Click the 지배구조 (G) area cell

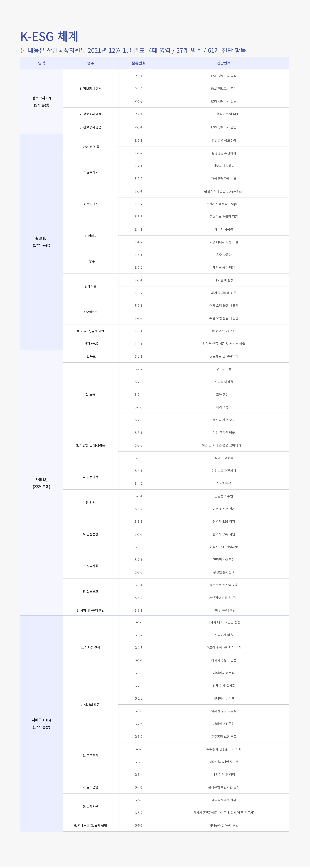point(42,723)
